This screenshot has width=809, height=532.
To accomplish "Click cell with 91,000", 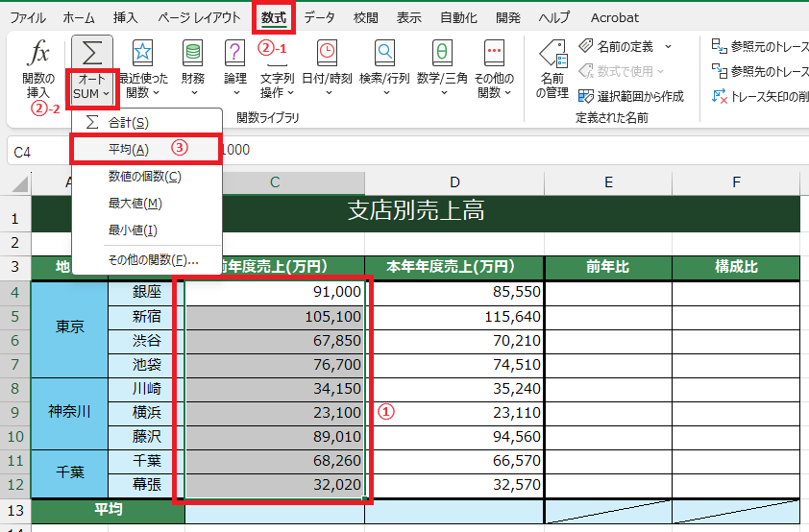I will click(x=275, y=292).
